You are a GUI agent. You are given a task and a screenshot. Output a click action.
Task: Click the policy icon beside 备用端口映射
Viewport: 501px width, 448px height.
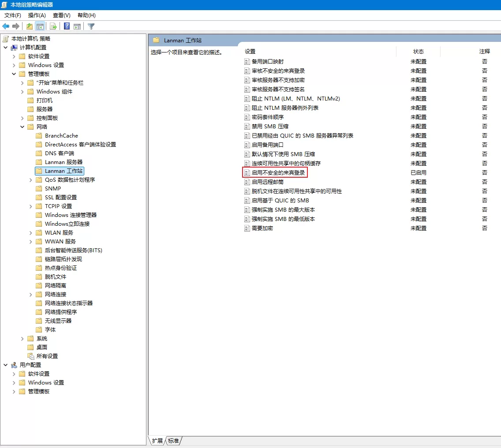[247, 61]
